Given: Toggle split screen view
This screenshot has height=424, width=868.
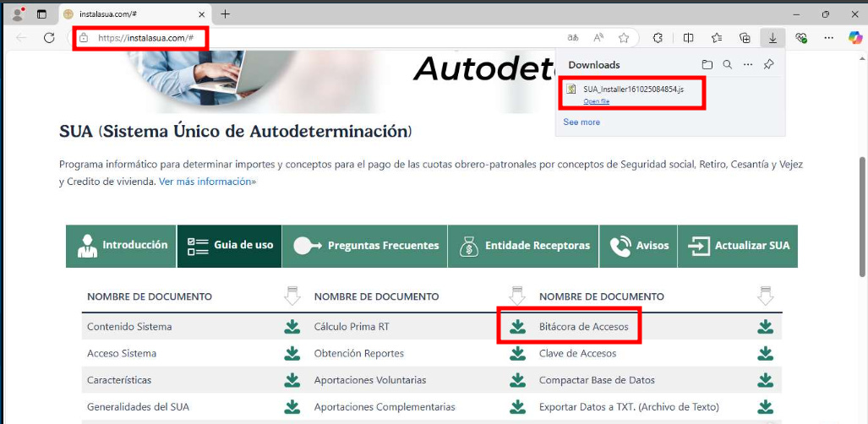Looking at the screenshot, I should click(688, 38).
